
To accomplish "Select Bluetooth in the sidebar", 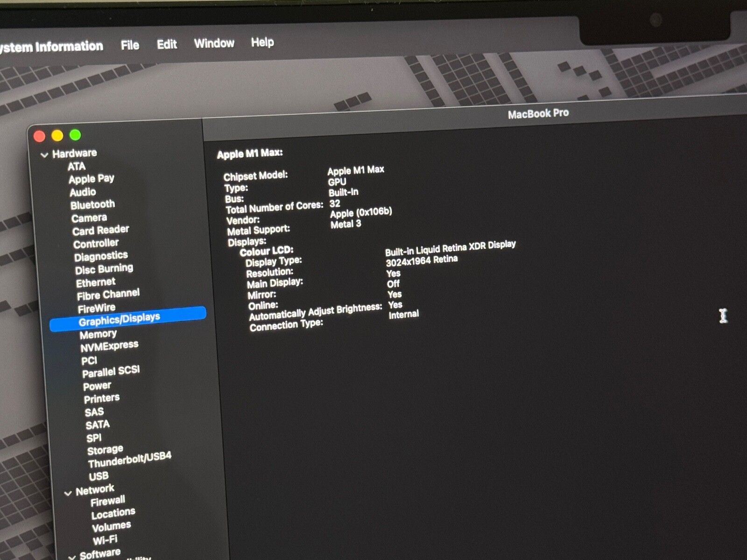I will [x=92, y=205].
